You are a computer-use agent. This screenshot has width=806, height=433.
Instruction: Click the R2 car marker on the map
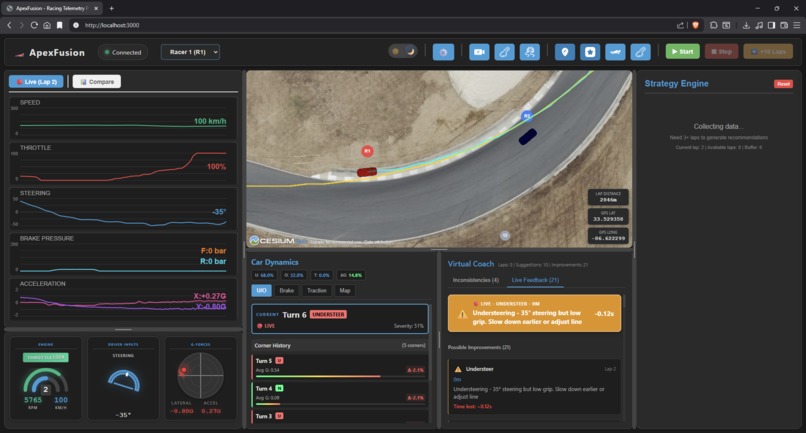(x=526, y=116)
